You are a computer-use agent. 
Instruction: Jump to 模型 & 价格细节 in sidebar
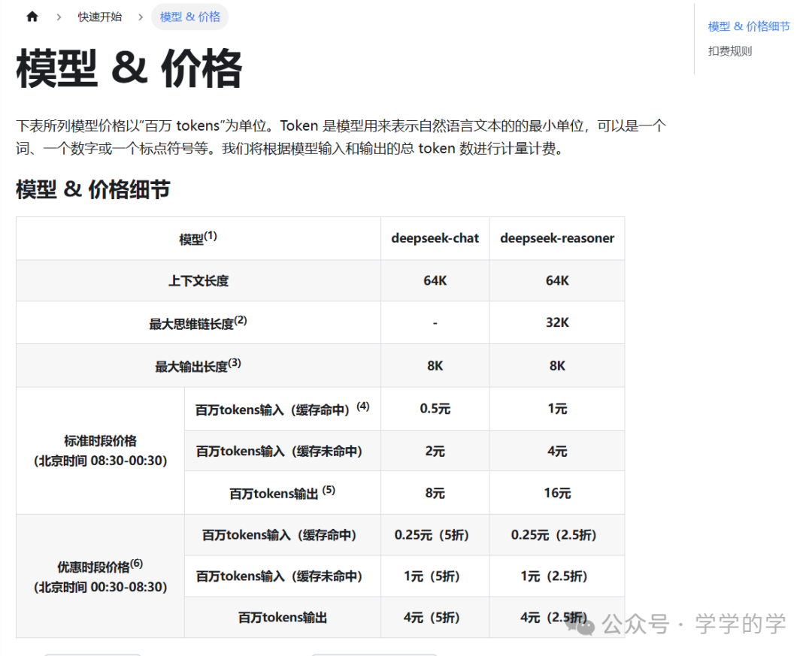coord(749,26)
